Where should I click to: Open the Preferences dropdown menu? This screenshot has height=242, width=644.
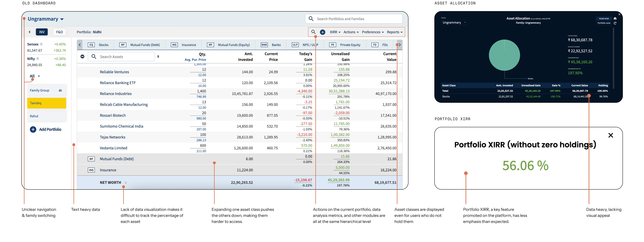tap(373, 32)
